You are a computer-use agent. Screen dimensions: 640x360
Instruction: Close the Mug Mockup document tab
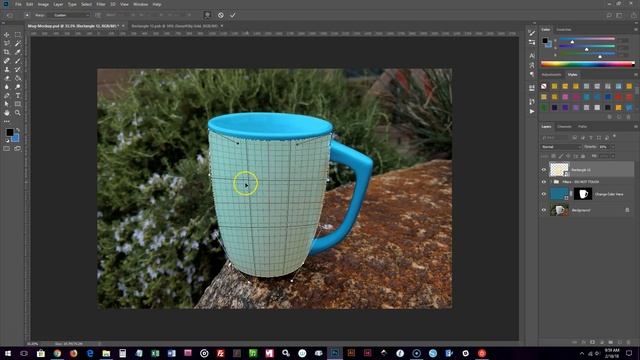pyautogui.click(x=123, y=26)
